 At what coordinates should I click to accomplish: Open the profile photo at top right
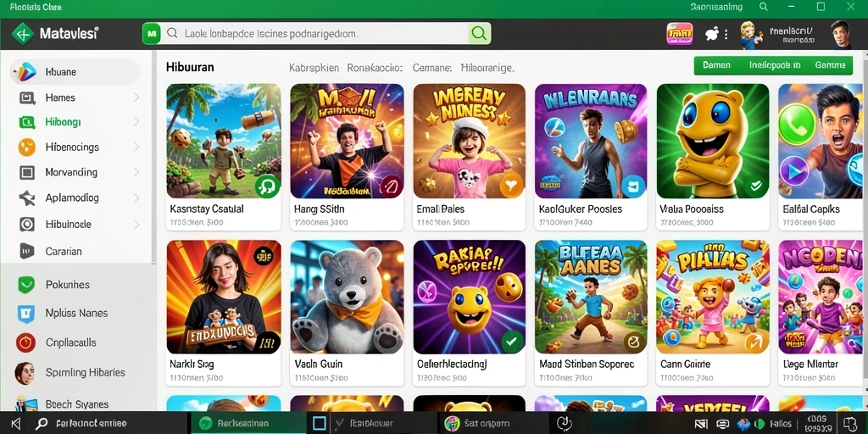pos(840,34)
